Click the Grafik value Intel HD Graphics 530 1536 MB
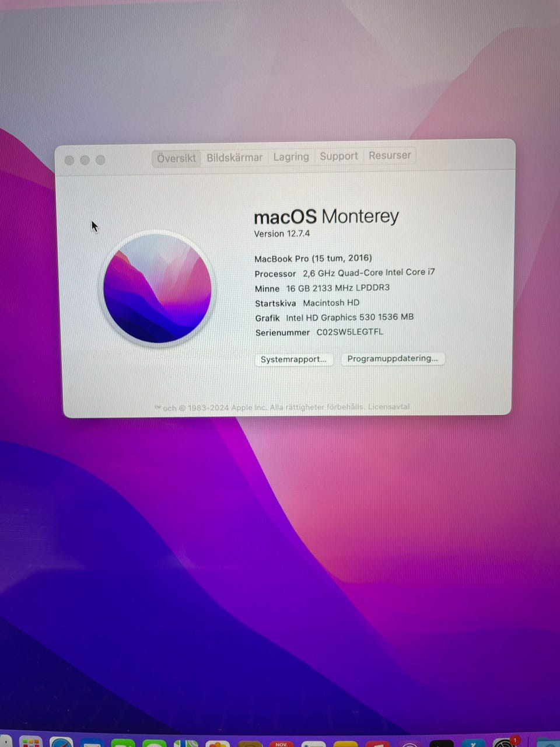The width and height of the screenshot is (560, 747). (x=350, y=317)
